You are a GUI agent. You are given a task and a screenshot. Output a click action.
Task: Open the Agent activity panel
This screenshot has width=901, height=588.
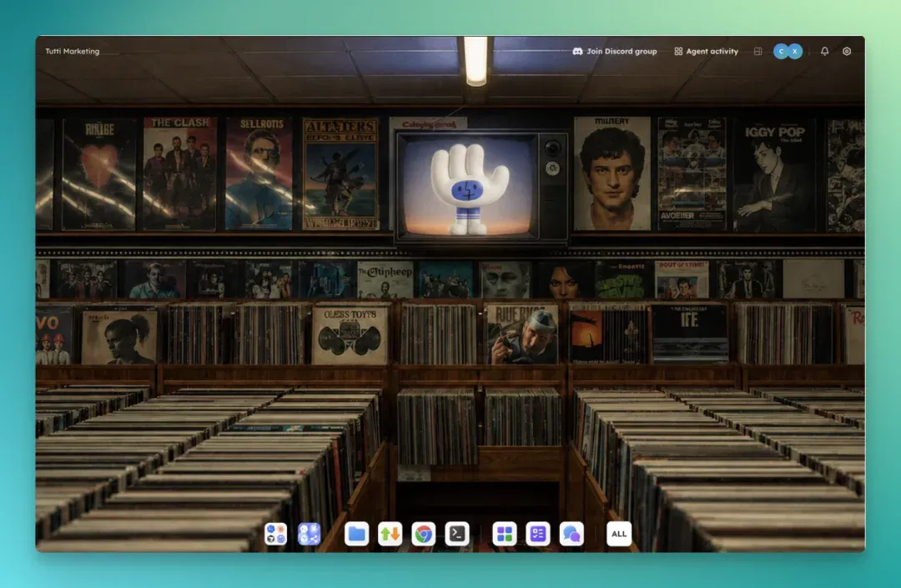coord(707,51)
